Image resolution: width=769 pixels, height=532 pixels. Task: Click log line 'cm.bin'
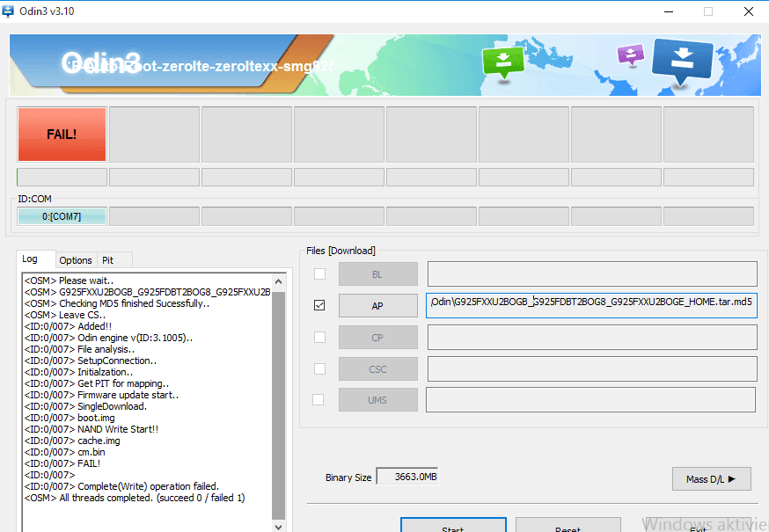[x=65, y=452]
